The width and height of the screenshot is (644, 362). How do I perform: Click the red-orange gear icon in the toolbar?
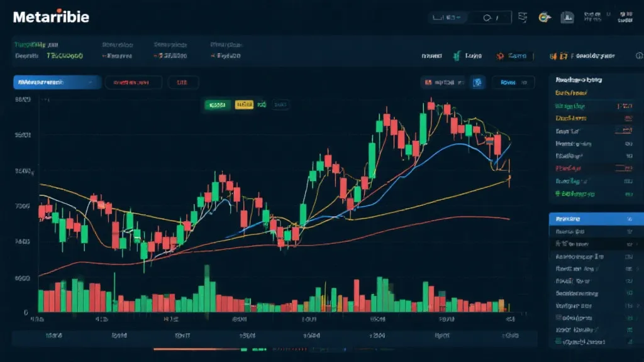pos(501,57)
